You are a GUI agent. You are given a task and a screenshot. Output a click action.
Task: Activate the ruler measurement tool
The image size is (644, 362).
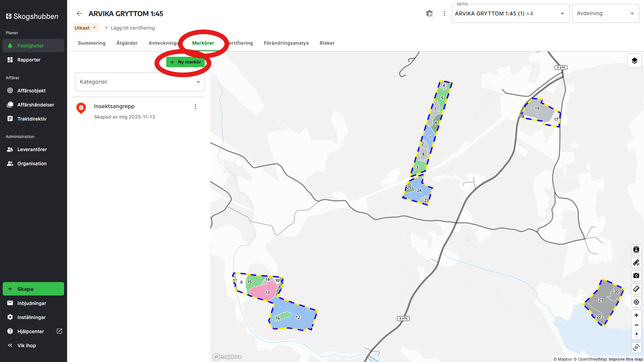636,289
